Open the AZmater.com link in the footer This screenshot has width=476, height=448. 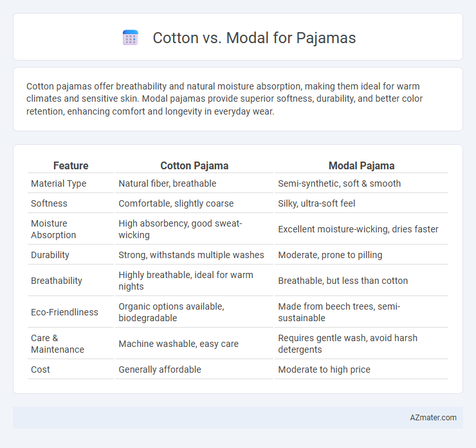pyautogui.click(x=433, y=418)
